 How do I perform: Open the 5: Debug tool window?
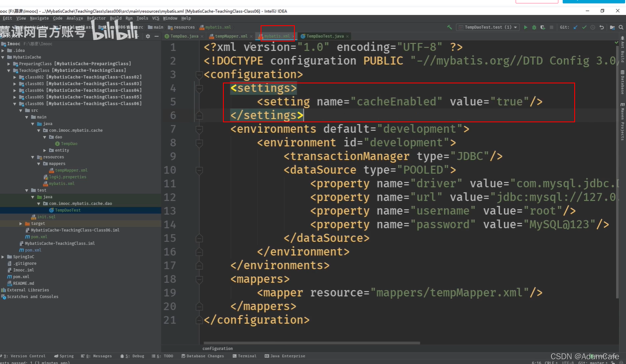pyautogui.click(x=132, y=356)
